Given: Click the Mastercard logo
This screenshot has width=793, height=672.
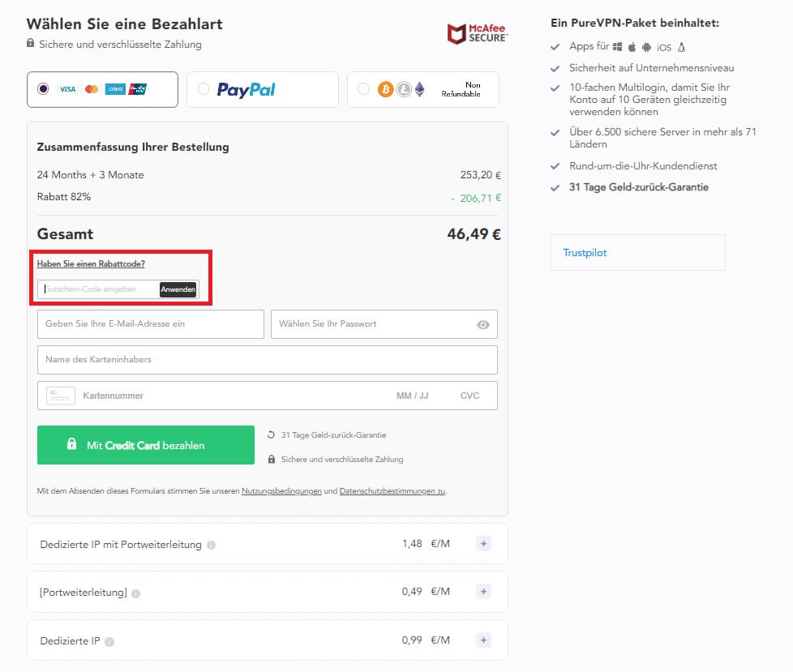Looking at the screenshot, I should (x=92, y=89).
